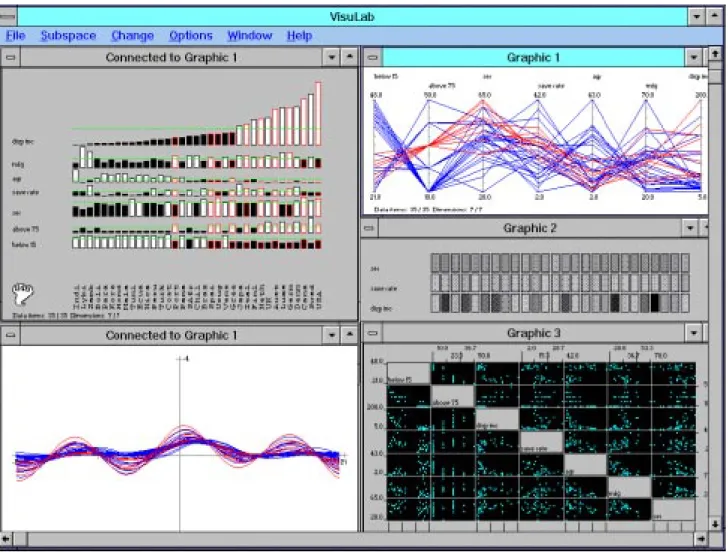Open the Subspace menu
The height and width of the screenshot is (552, 728).
coord(68,36)
